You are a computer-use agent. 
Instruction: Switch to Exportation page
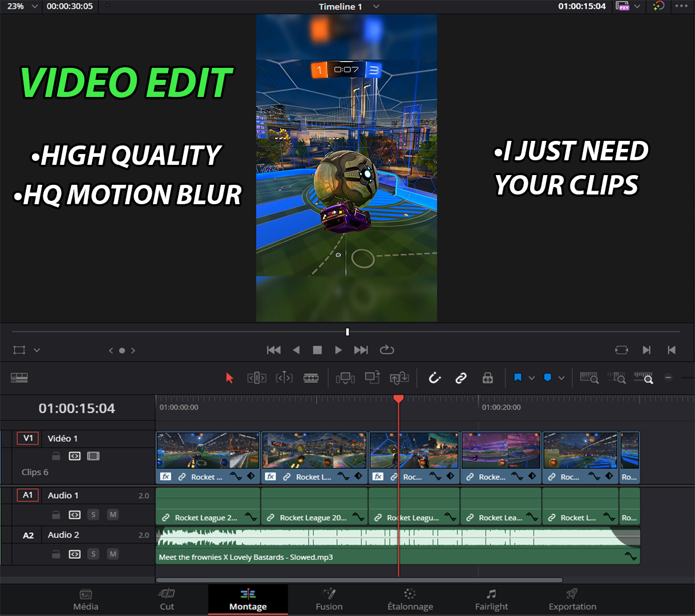point(572,600)
